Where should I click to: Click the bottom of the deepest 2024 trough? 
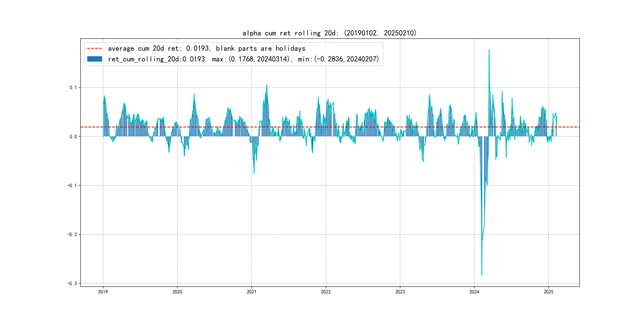coord(482,275)
